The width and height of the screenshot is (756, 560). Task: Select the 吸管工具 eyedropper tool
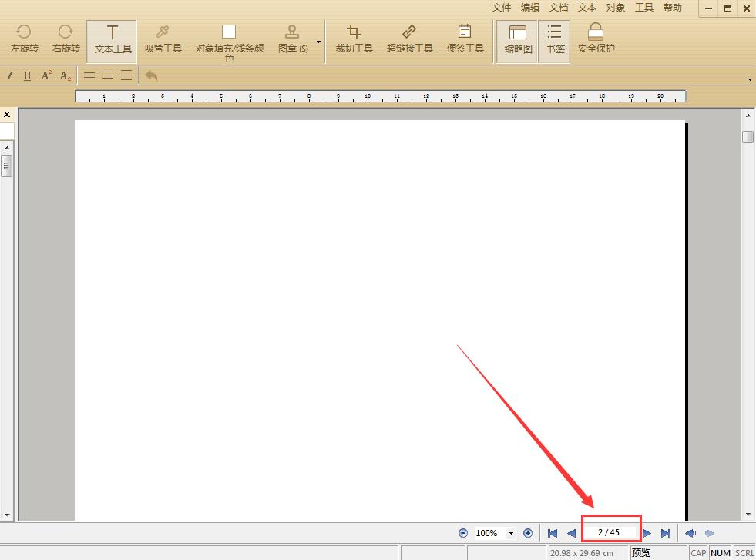pyautogui.click(x=163, y=33)
